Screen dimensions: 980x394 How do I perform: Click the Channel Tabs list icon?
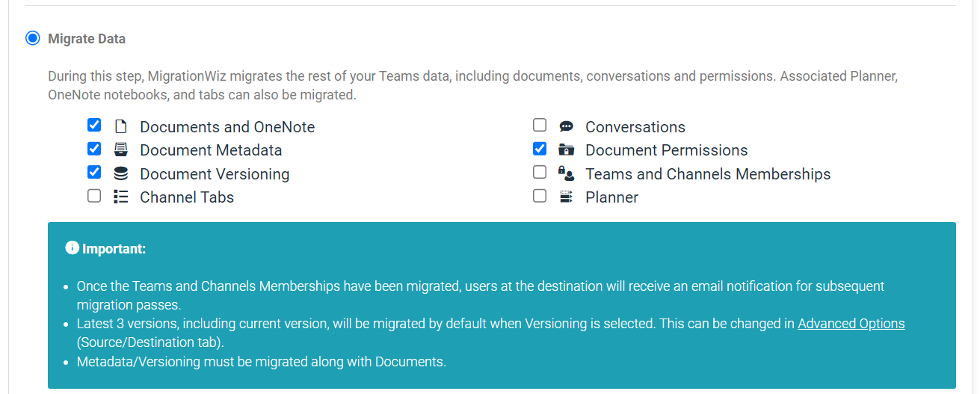pyautogui.click(x=120, y=197)
